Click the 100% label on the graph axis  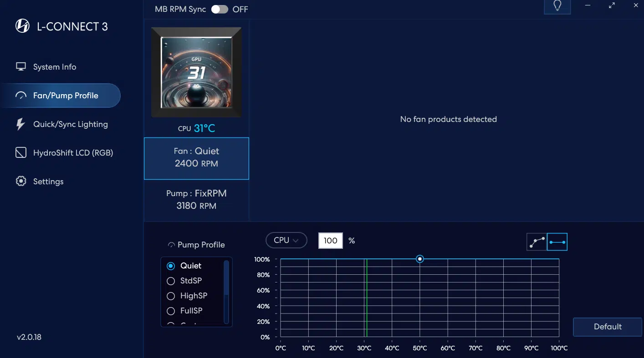[x=262, y=259]
